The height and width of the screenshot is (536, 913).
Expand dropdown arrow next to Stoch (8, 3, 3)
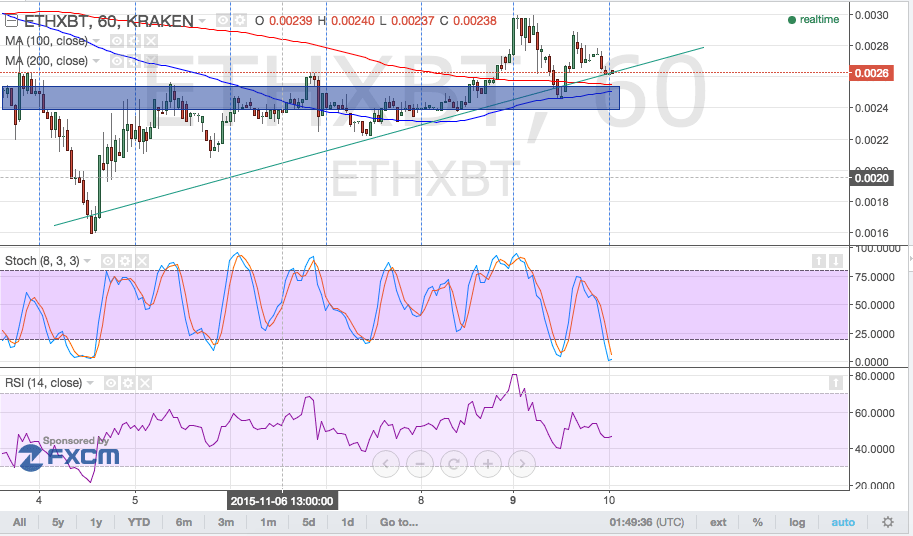coord(87,261)
